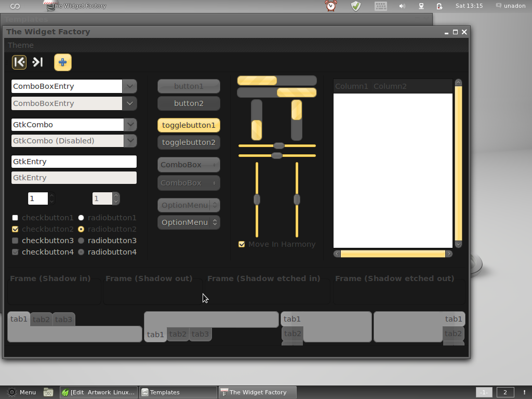The image size is (532, 399).
Task: Click the keyboard indicator tray icon
Action: click(381, 6)
